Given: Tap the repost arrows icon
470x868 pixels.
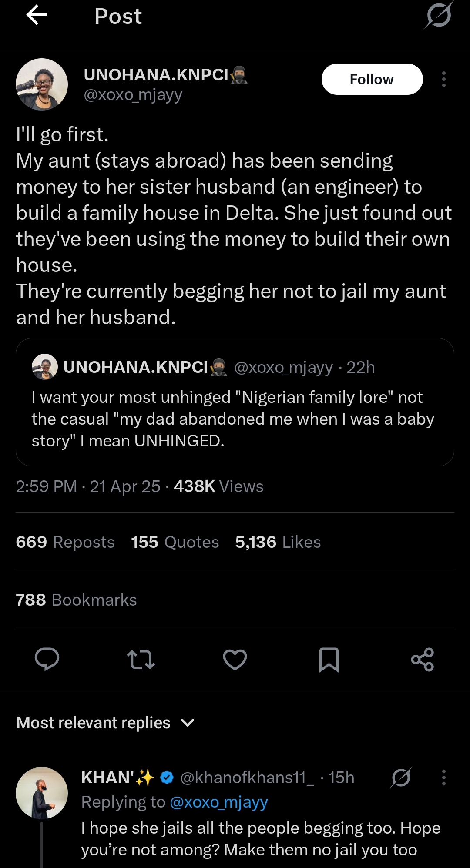Looking at the screenshot, I should tap(141, 659).
